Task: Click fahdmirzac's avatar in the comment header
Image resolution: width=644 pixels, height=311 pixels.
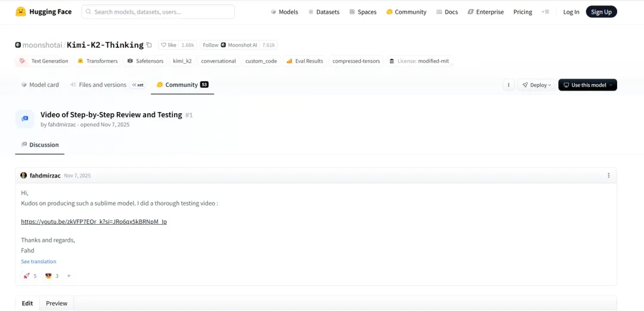Action: coord(23,176)
